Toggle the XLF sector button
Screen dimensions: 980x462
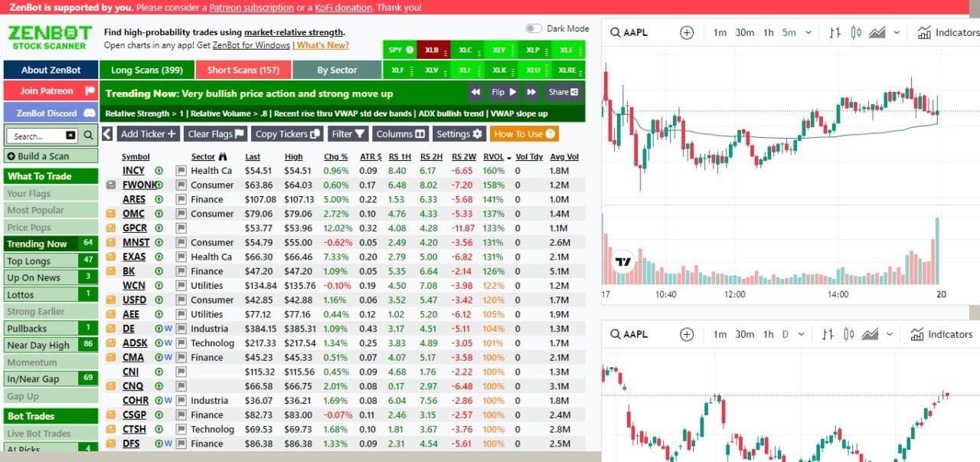400,70
